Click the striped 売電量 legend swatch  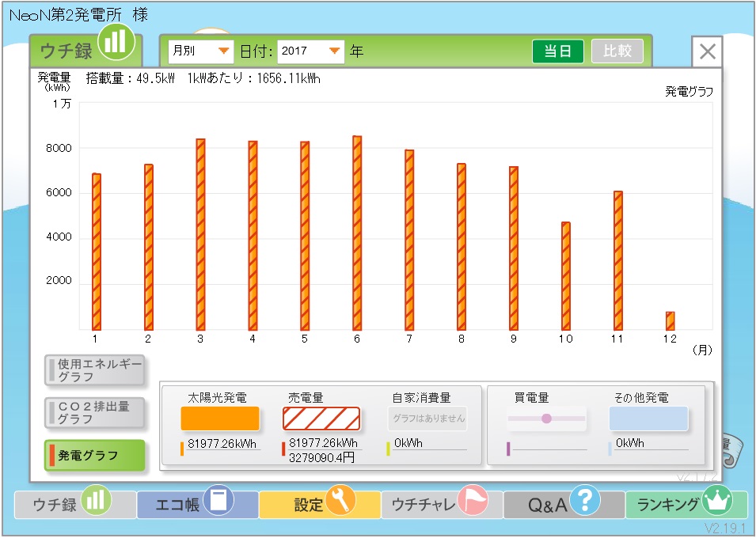tap(321, 419)
